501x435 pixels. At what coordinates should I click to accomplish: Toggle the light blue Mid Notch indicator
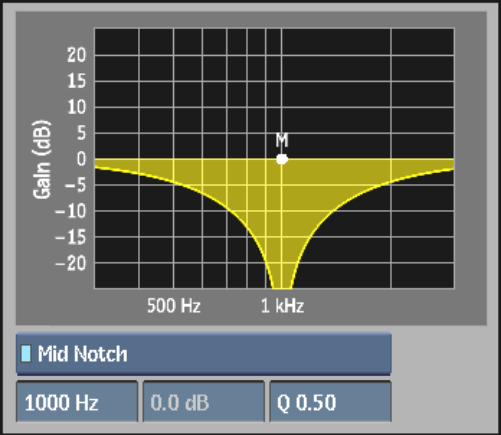[26, 354]
